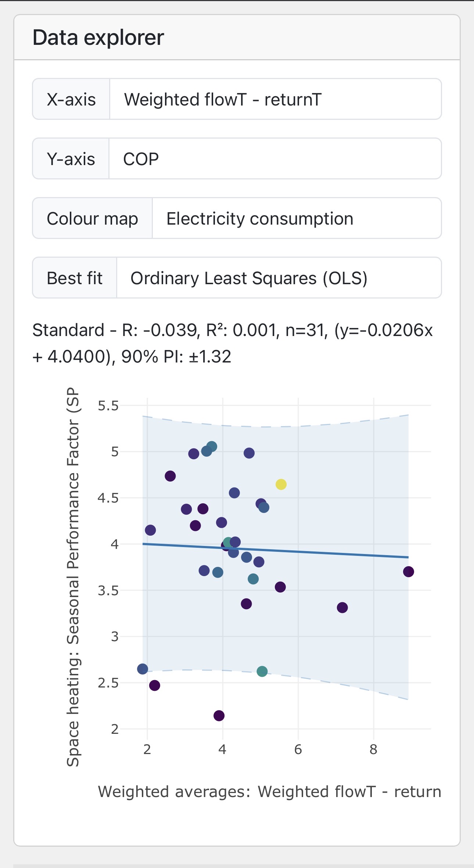Click the "Y-axis" label
The image size is (474, 868).
tap(71, 159)
